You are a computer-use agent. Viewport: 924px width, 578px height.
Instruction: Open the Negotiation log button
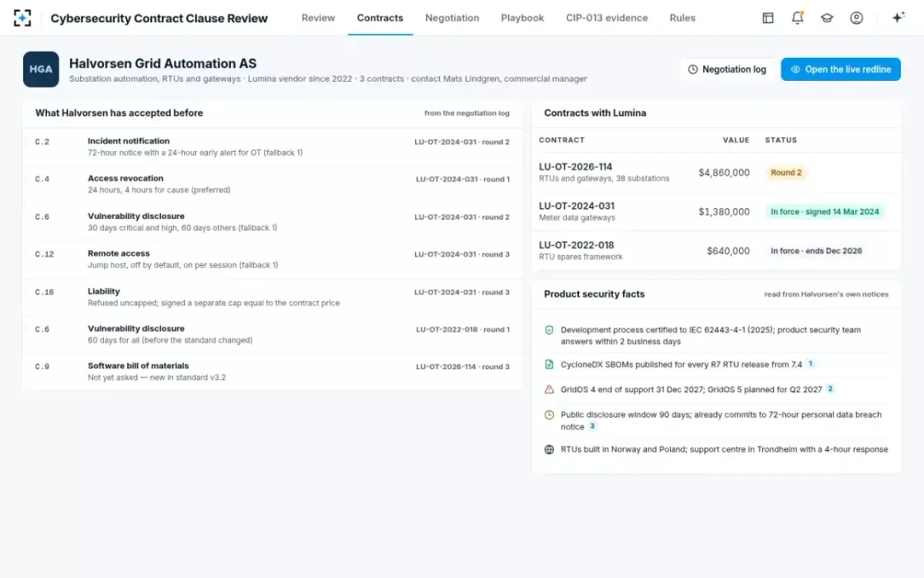(x=727, y=69)
